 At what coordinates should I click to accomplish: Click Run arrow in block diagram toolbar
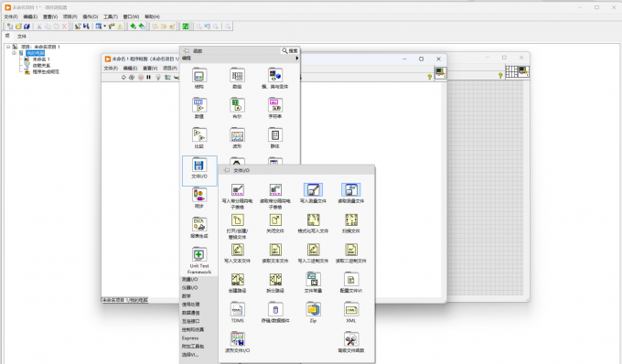coord(123,78)
